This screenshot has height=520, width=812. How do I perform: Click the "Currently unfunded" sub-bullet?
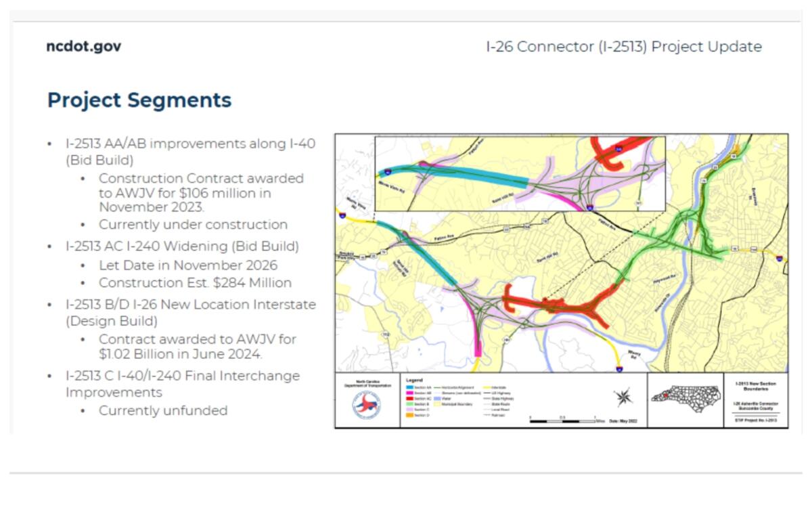tap(163, 410)
